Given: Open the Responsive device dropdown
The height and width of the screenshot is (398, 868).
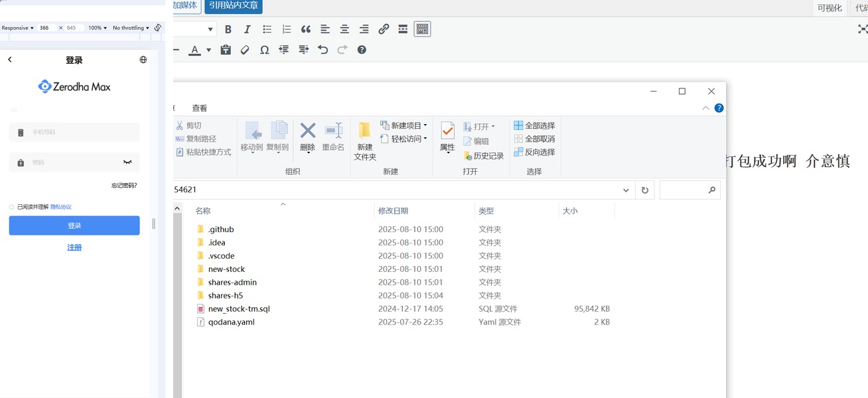Looking at the screenshot, I should [x=17, y=28].
